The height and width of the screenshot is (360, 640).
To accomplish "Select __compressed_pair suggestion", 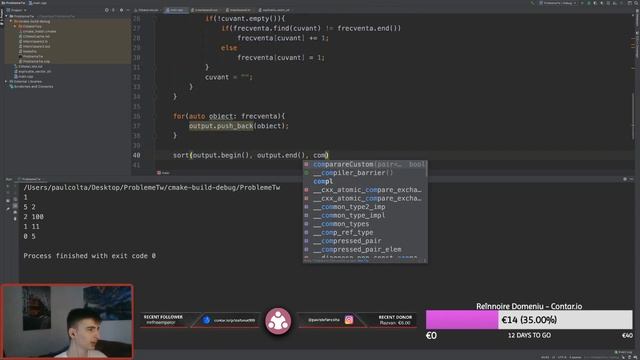I will (x=365, y=241).
